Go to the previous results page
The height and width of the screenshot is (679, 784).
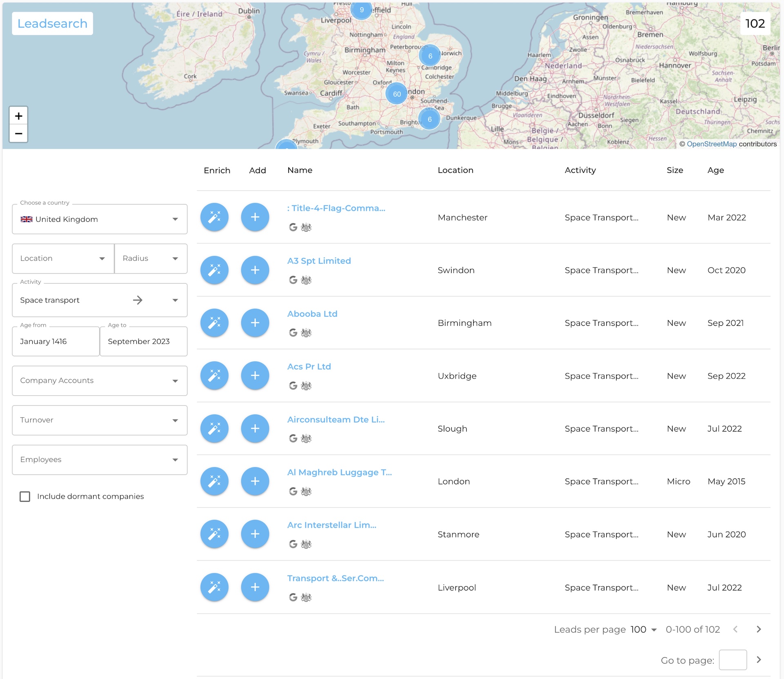click(735, 629)
